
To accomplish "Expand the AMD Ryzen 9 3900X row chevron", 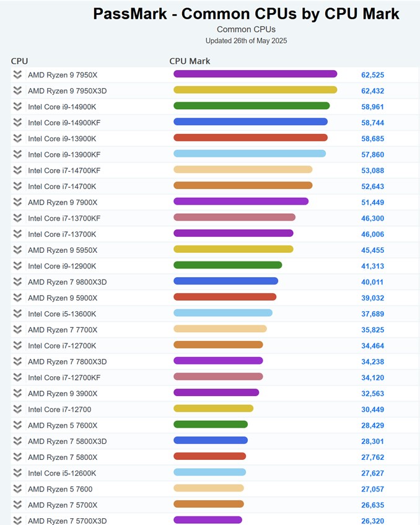I will [17, 394].
